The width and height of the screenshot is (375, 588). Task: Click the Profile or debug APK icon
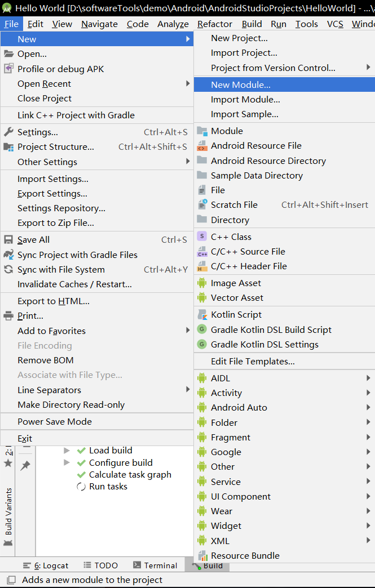click(8, 69)
